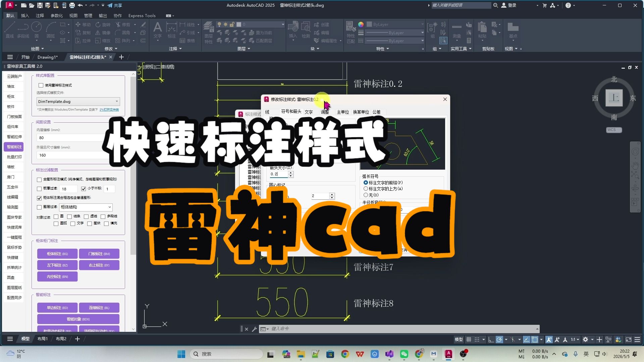Image resolution: width=644 pixels, height=362 pixels.
Task: Click the 打开文件夹 link
Action: 109,110
